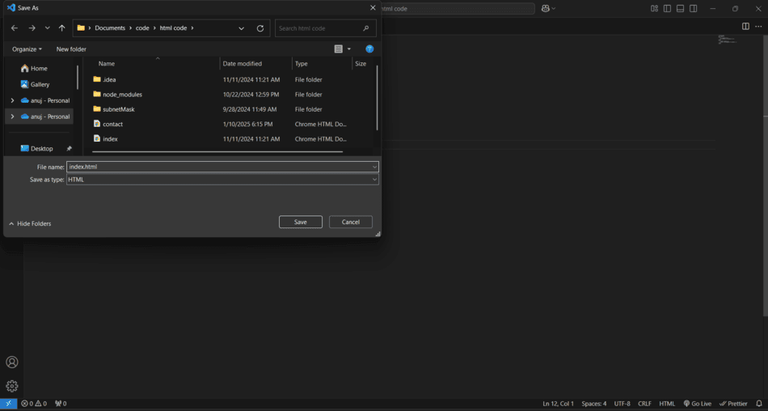Expand first anuj - Personal OneDrive node
The width and height of the screenshot is (768, 411).
pos(12,100)
